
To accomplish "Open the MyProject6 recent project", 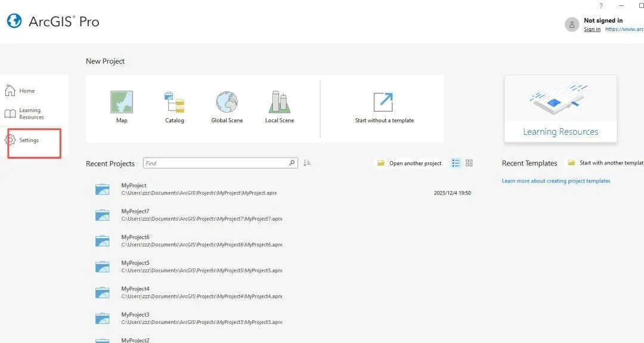I will [x=283, y=241].
